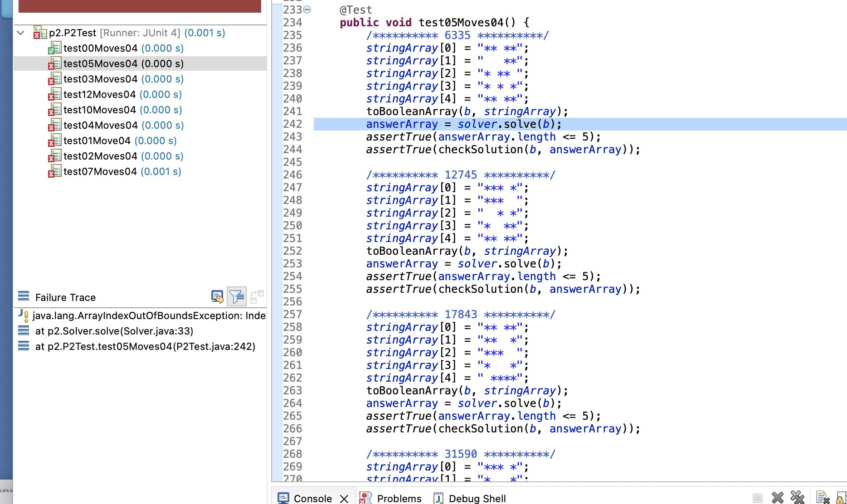Click the exception icon in Failure Trace
The image size is (847, 504).
24,315
